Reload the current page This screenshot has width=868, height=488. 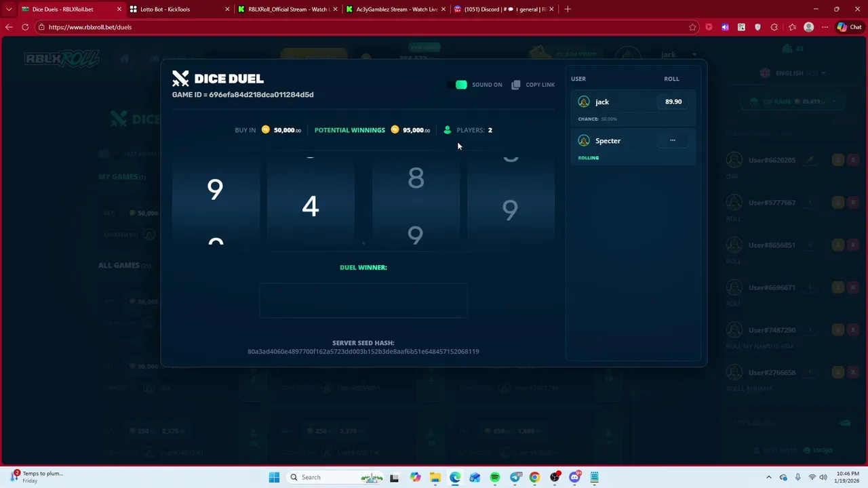point(25,27)
